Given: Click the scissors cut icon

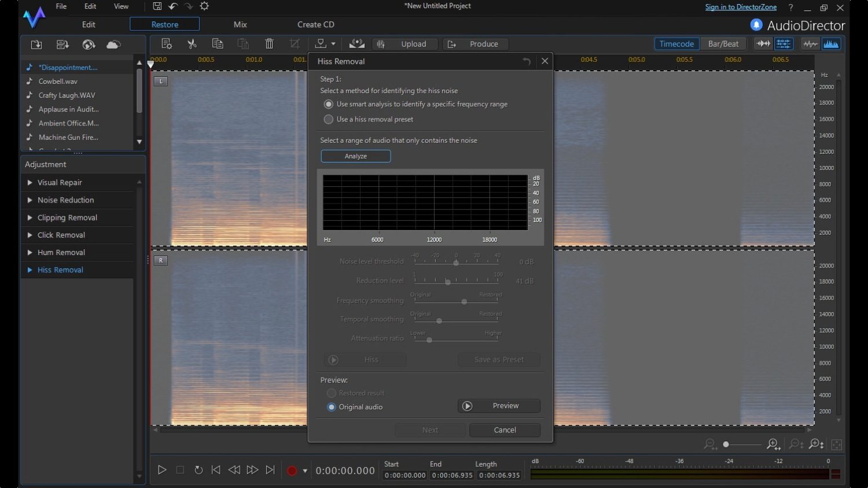Looking at the screenshot, I should pyautogui.click(x=192, y=44).
